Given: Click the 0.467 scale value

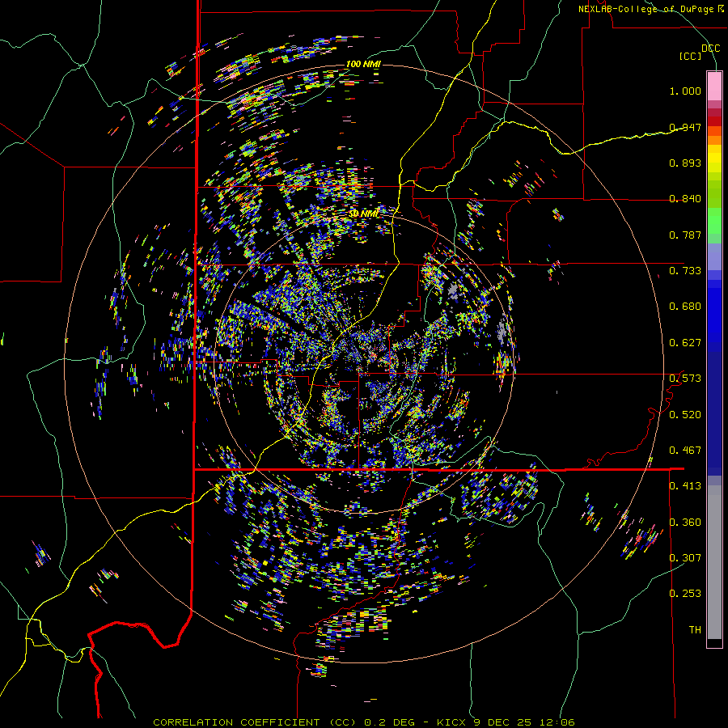Looking at the screenshot, I should click(685, 450).
